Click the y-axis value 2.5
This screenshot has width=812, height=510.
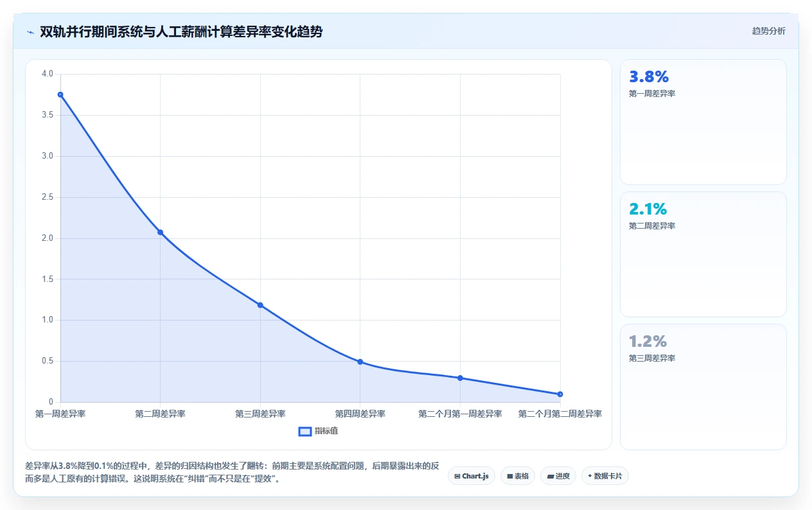click(47, 197)
